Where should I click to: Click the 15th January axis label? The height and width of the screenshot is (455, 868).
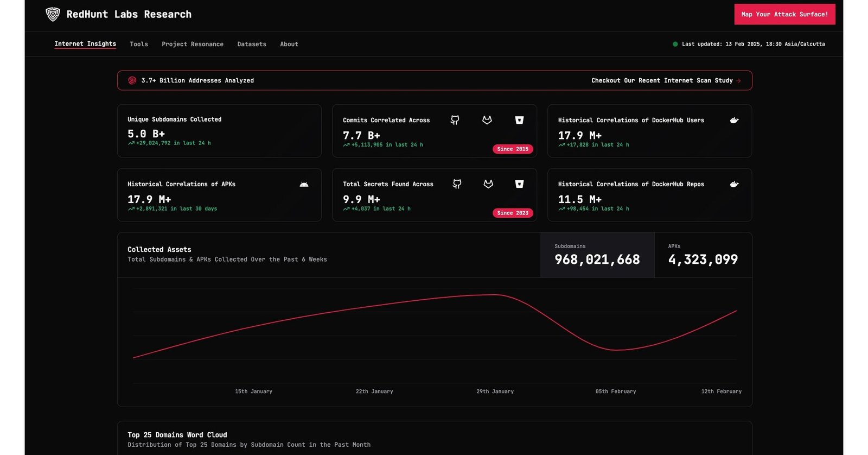pyautogui.click(x=254, y=391)
